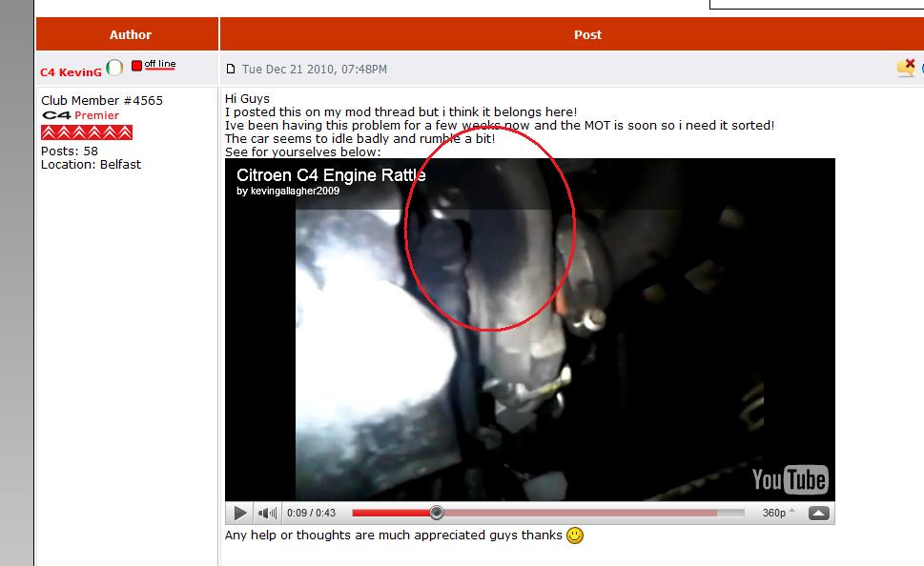Open the C4 KevinG user profile
This screenshot has height=566, width=924.
coord(71,72)
